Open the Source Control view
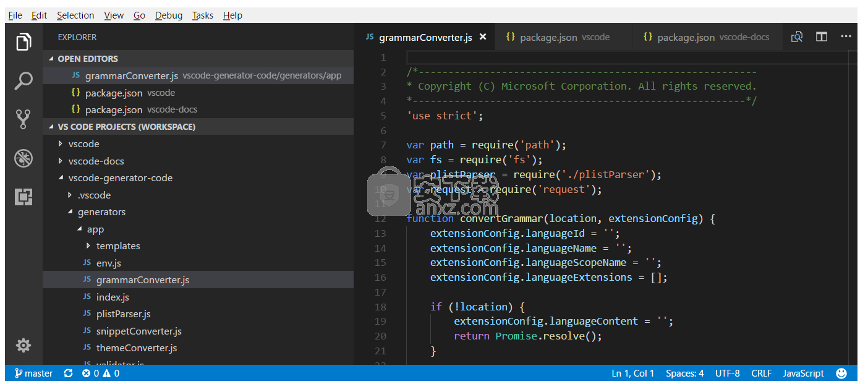 (x=23, y=119)
